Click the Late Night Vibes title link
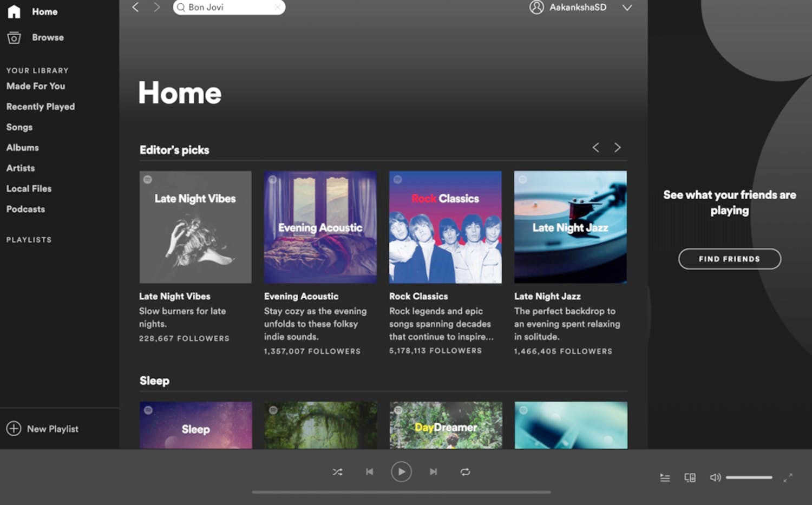812x505 pixels. (x=174, y=297)
